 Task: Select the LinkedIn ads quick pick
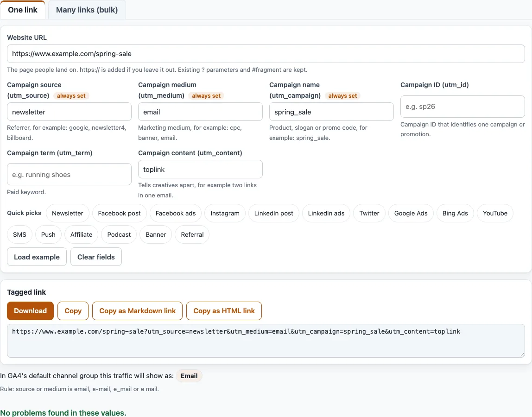tap(326, 213)
